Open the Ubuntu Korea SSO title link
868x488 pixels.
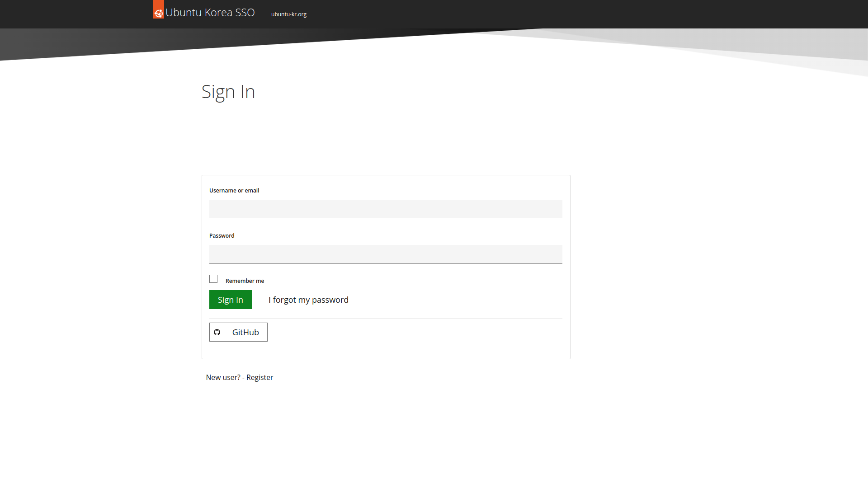(210, 13)
